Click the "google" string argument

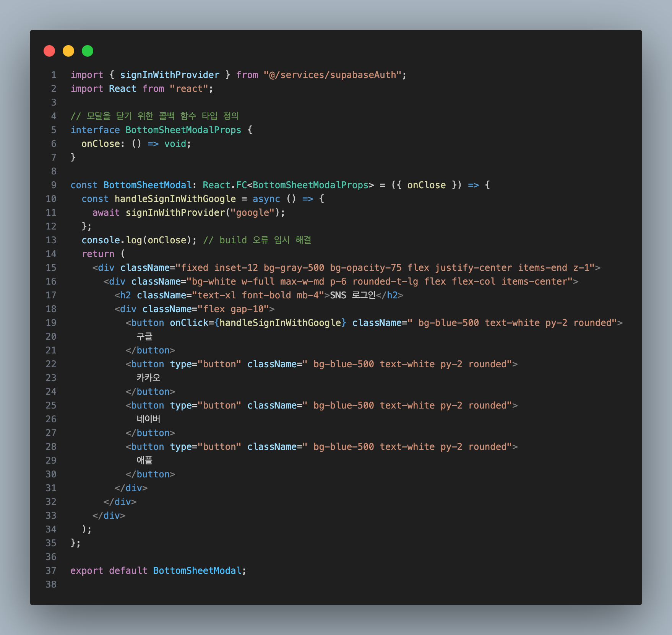tap(252, 213)
